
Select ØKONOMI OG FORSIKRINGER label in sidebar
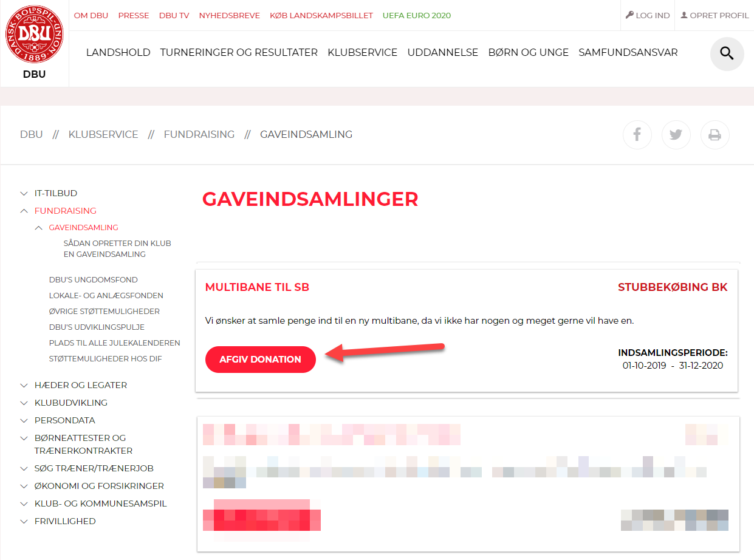coord(99,487)
